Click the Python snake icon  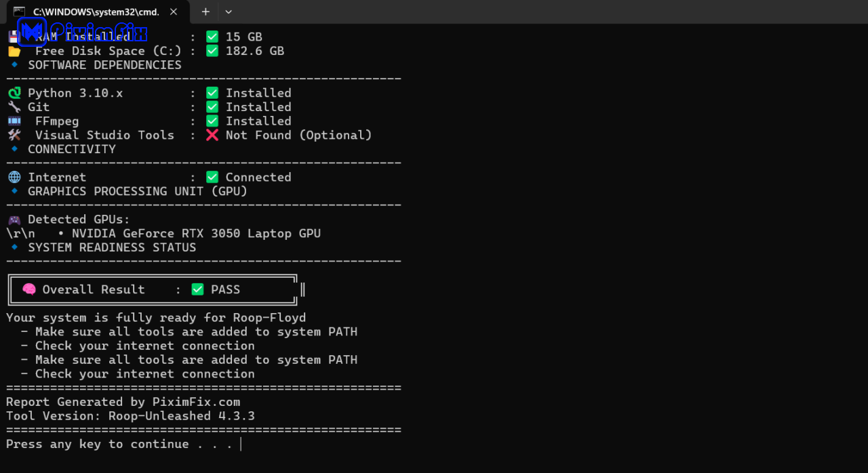coord(14,93)
